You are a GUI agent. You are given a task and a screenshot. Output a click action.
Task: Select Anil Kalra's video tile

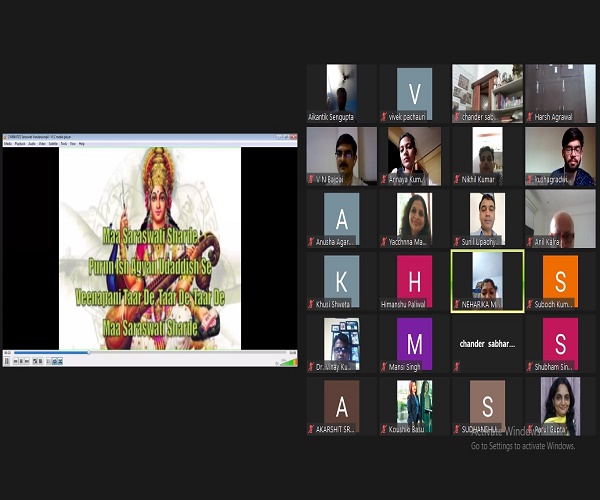click(560, 218)
